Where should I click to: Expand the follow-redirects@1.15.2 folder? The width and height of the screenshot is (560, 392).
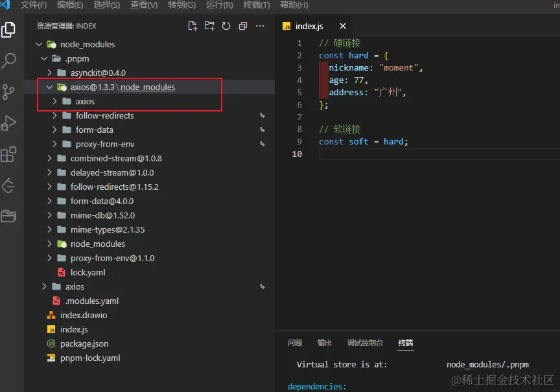pyautogui.click(x=49, y=187)
